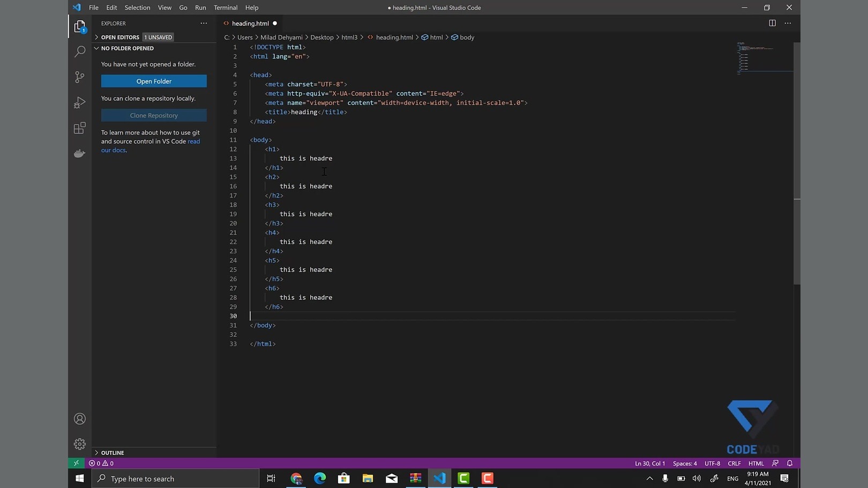Open the Manage gear settings icon
868x488 pixels.
point(80,444)
